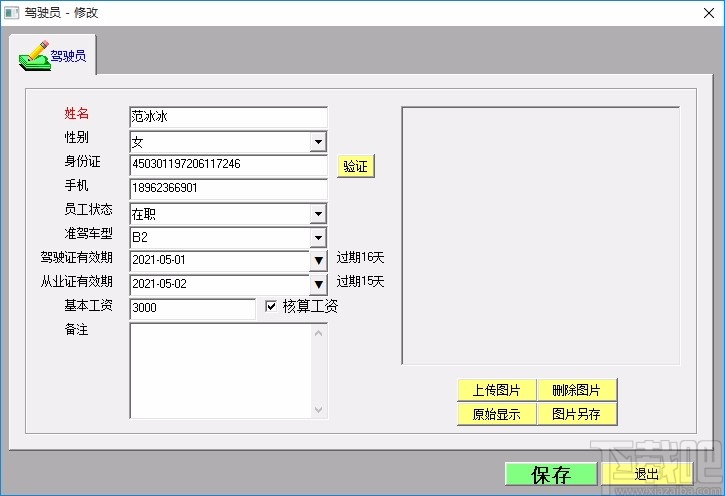This screenshot has height=496, width=725.
Task: Click the 原始显示 button
Action: pos(497,414)
